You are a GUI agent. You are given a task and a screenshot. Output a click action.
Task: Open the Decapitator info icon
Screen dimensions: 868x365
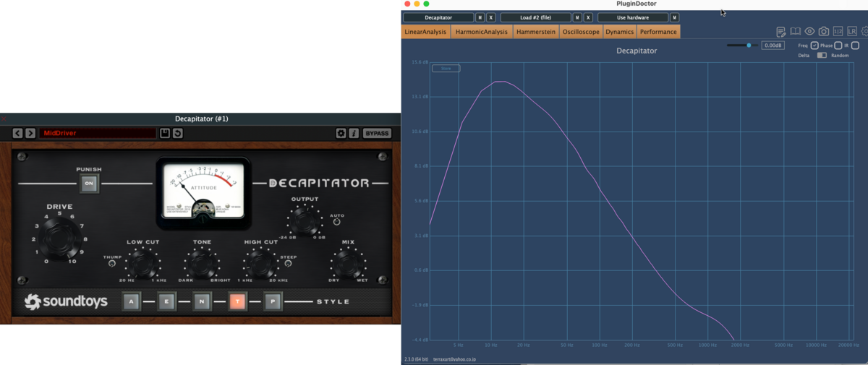354,133
